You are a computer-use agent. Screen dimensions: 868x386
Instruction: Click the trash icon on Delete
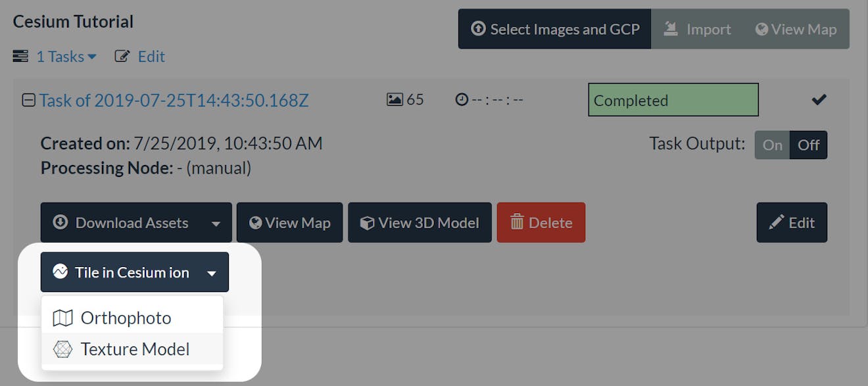click(x=517, y=223)
